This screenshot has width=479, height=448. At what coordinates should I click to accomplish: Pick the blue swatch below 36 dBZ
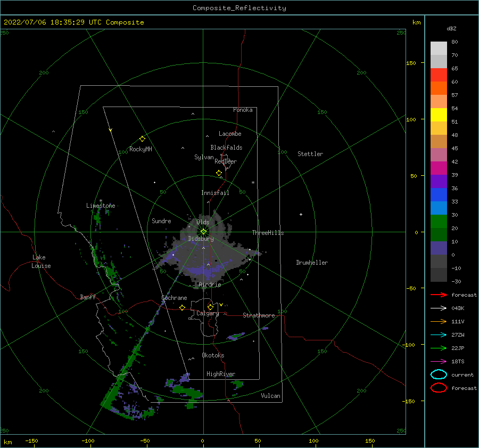click(439, 195)
